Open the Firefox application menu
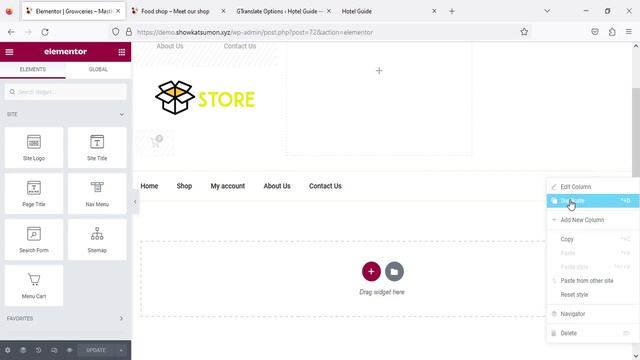Screen dimensions: 640x360 tap(629, 32)
